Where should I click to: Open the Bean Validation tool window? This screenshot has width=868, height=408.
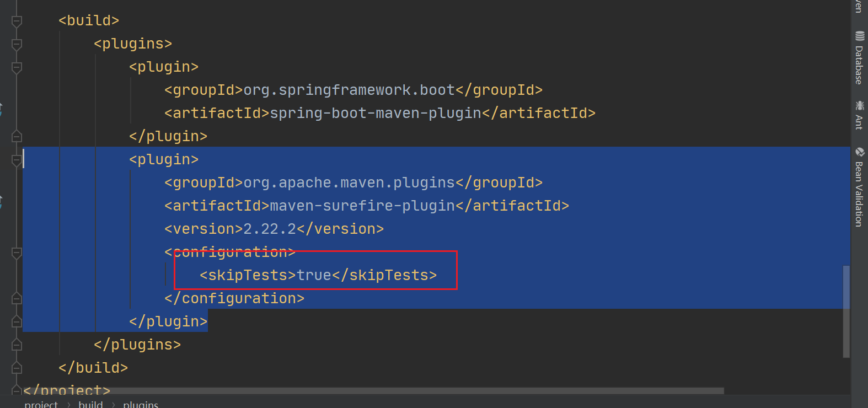pos(859,187)
